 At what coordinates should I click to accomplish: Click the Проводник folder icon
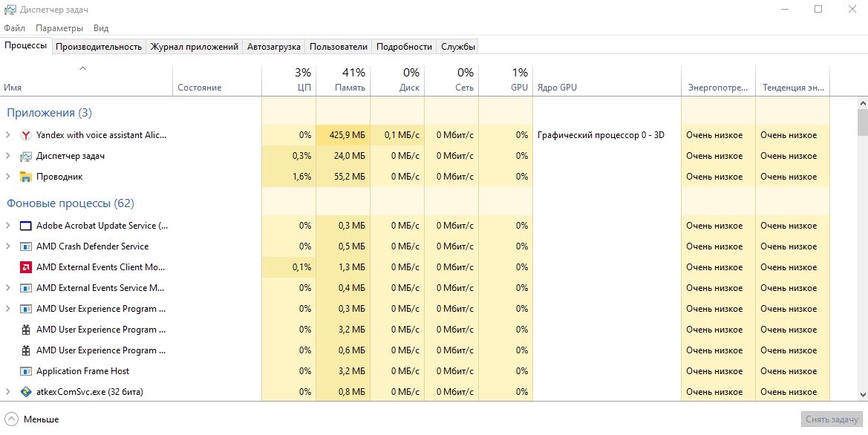click(x=26, y=177)
